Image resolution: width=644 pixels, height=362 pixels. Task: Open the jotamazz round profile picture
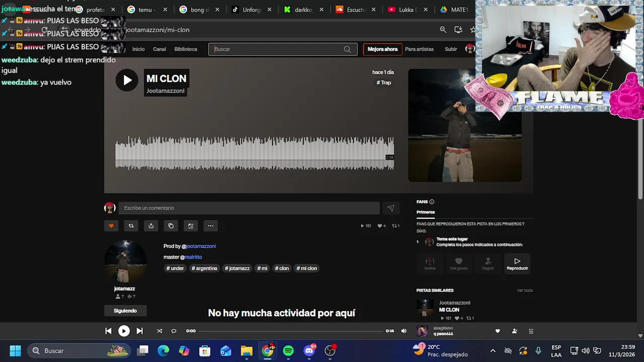pos(125,261)
